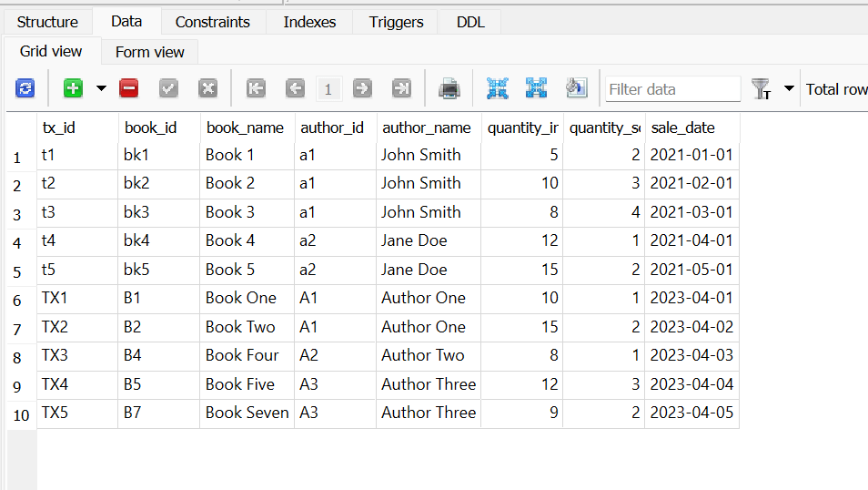Image resolution: width=868 pixels, height=490 pixels.
Task: Go to the next data page
Action: (x=362, y=88)
